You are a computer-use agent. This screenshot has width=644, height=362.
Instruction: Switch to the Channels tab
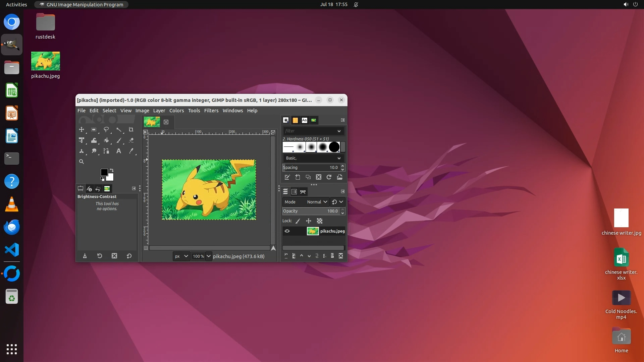294,192
